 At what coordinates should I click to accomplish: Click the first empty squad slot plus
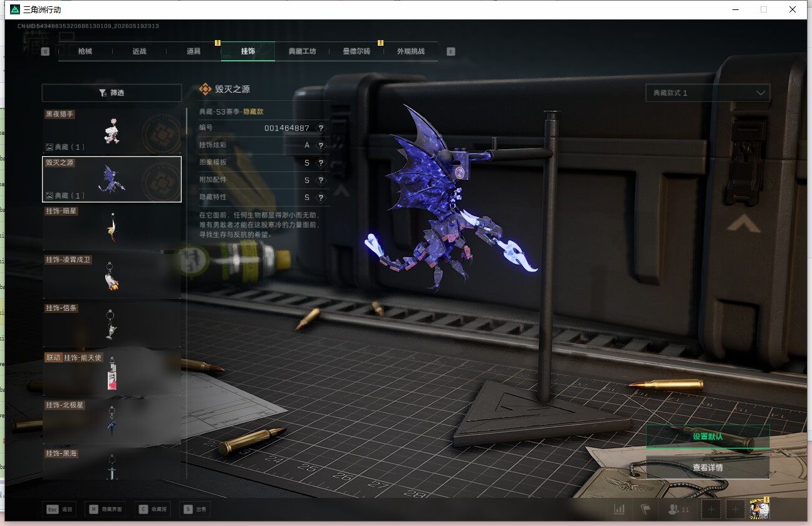(710, 510)
